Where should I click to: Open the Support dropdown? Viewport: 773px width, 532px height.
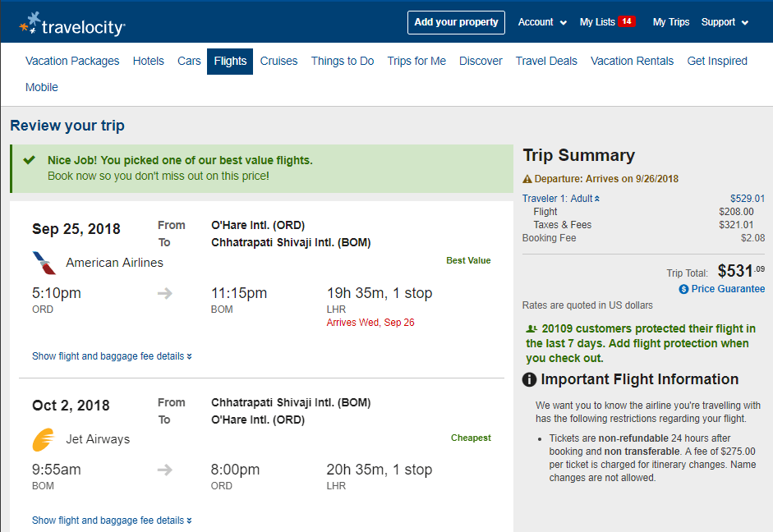tap(725, 22)
